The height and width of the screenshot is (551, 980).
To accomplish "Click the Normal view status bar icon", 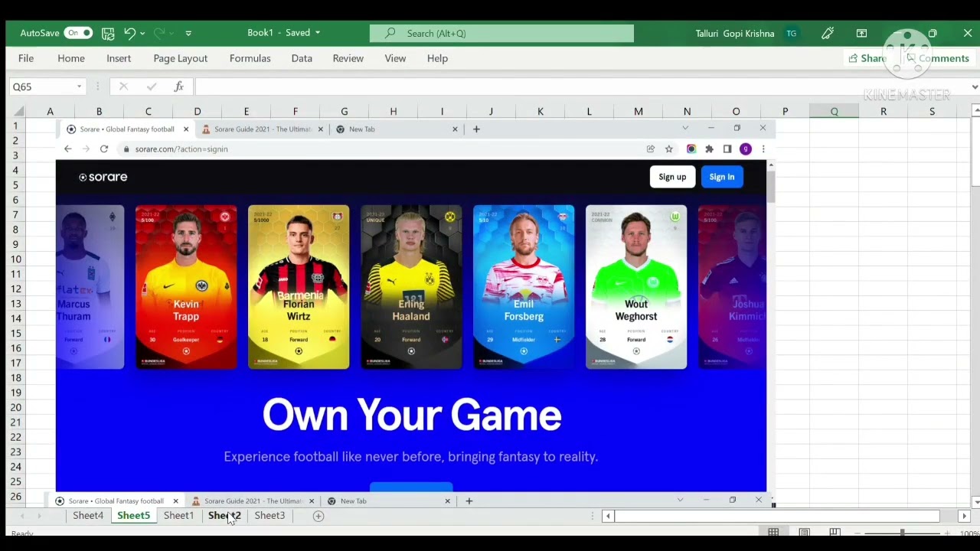I will tap(773, 533).
